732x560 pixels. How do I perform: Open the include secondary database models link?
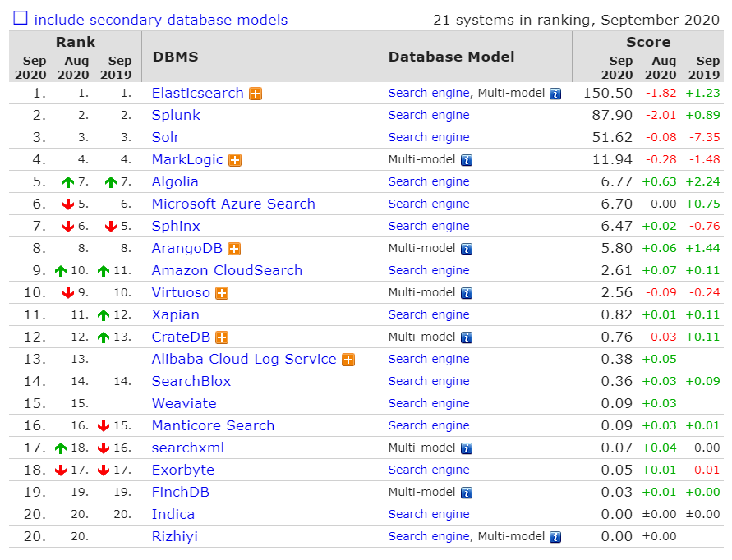pyautogui.click(x=160, y=20)
